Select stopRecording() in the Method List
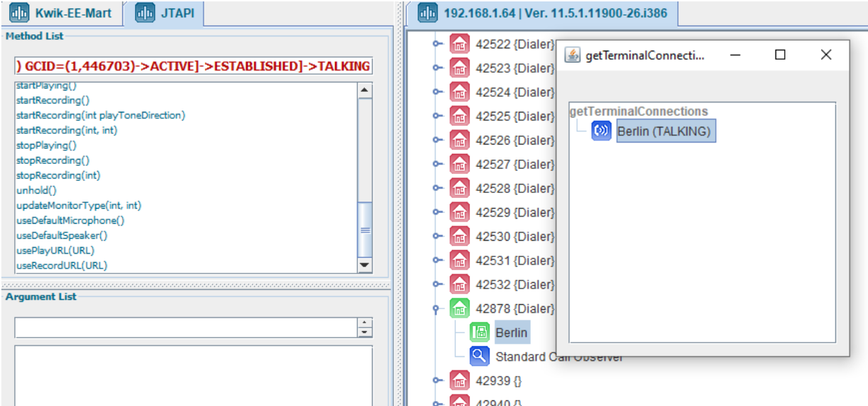 click(x=53, y=160)
